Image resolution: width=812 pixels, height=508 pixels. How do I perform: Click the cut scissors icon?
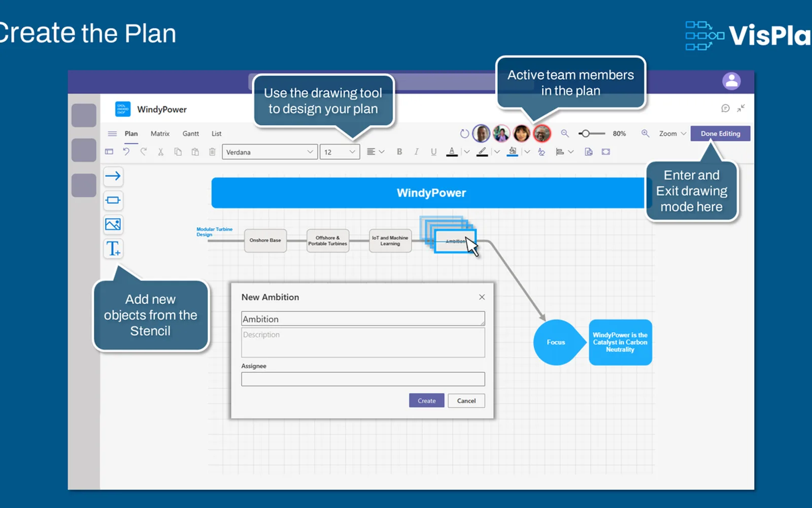coord(160,151)
